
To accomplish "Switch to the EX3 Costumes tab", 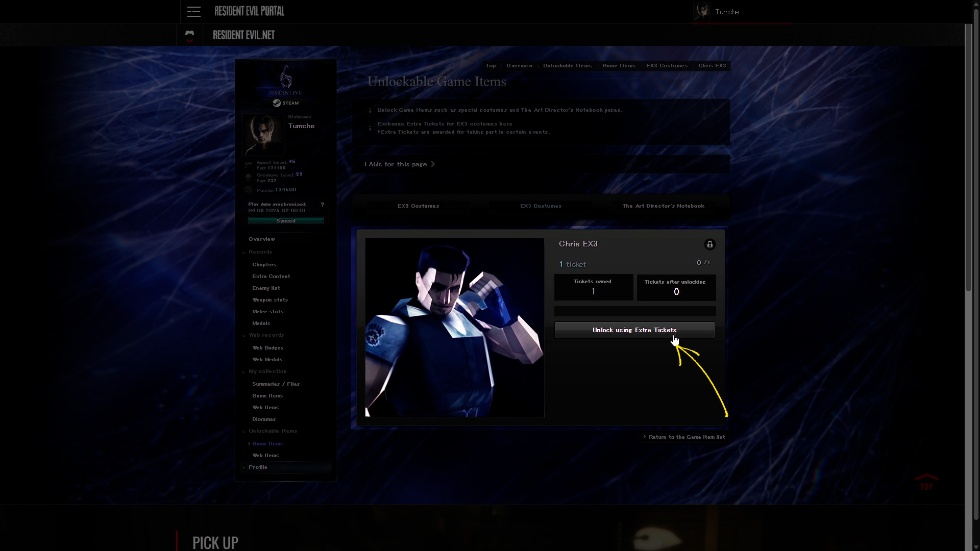I will (541, 206).
